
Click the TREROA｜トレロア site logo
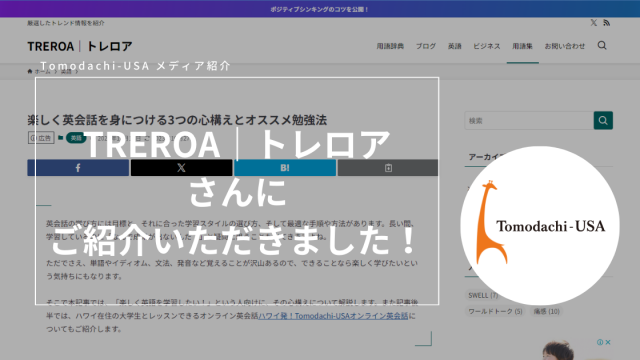pos(80,46)
